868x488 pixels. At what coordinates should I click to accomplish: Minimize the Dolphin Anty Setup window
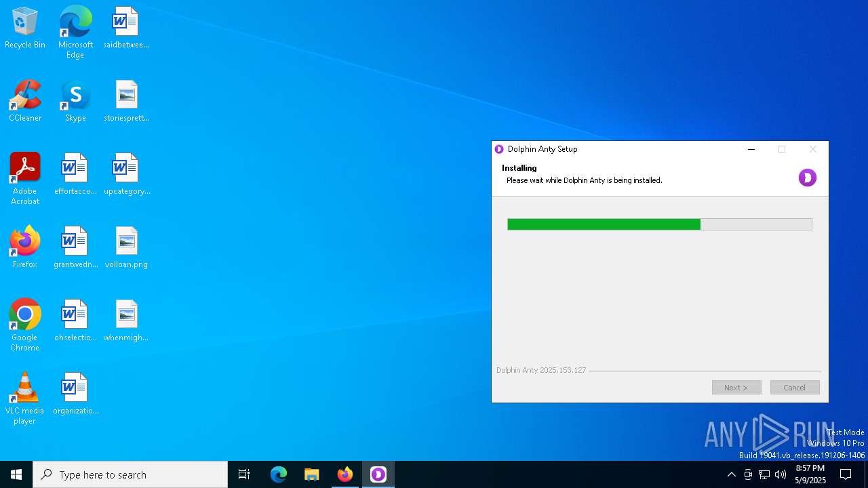pos(751,149)
